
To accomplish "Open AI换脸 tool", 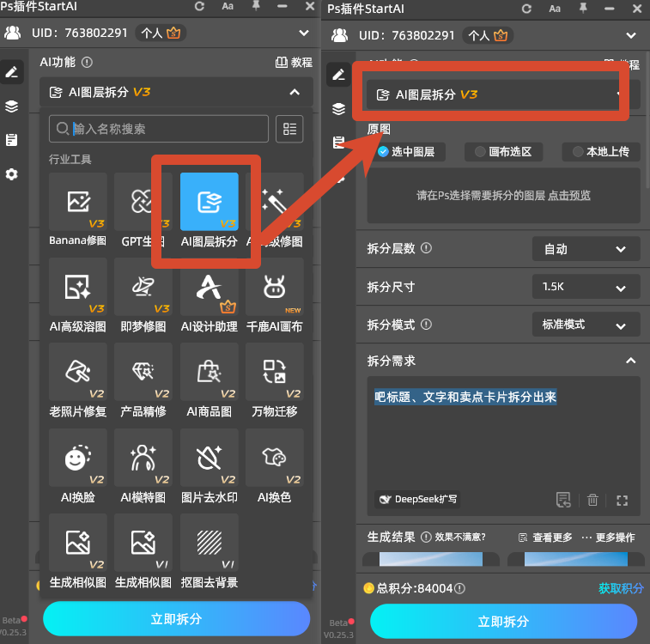I will point(77,466).
